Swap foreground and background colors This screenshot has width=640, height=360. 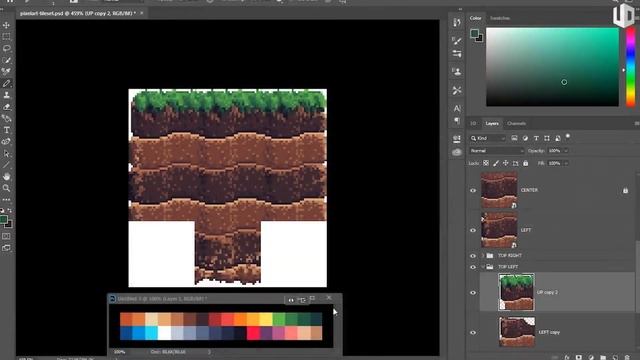(10, 211)
